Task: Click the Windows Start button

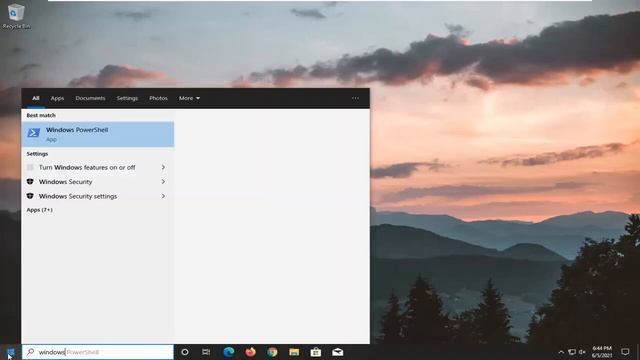Action: point(11,352)
